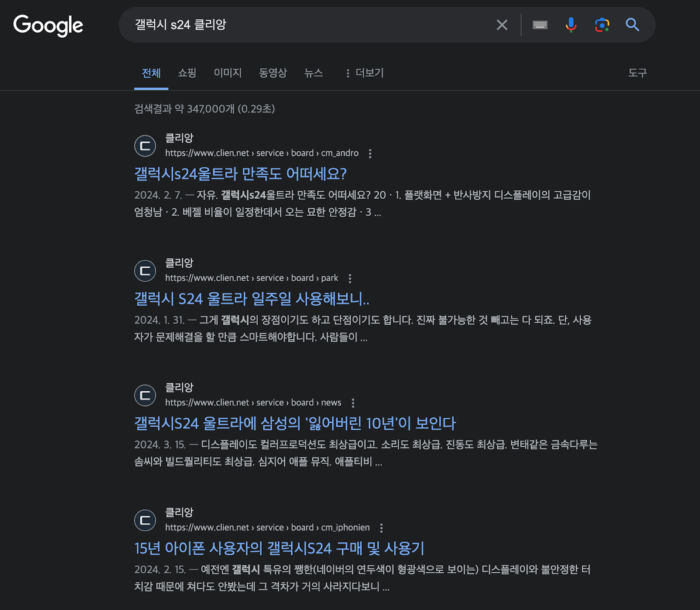This screenshot has height=610, width=700.
Task: Switch to the 쇼핑 tab
Action: coord(187,73)
